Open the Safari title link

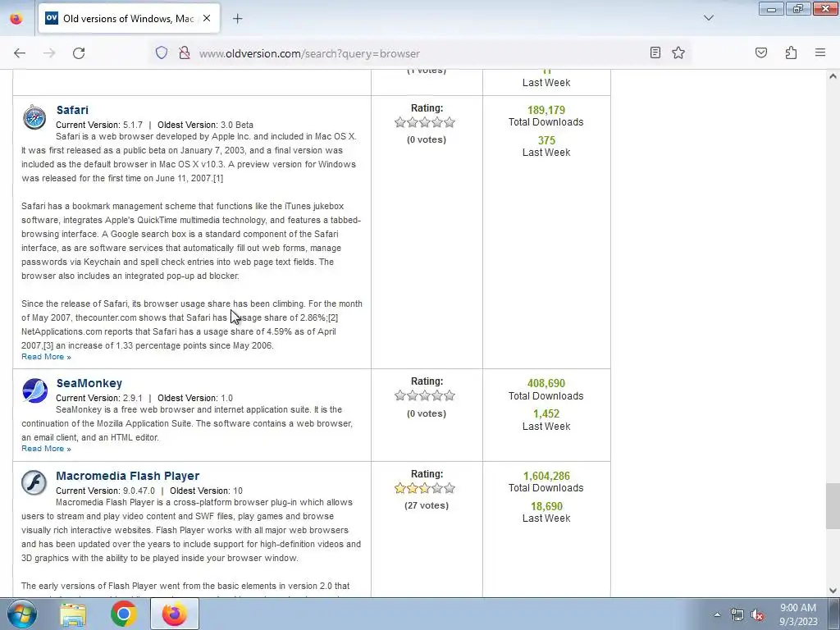pyautogui.click(x=72, y=110)
